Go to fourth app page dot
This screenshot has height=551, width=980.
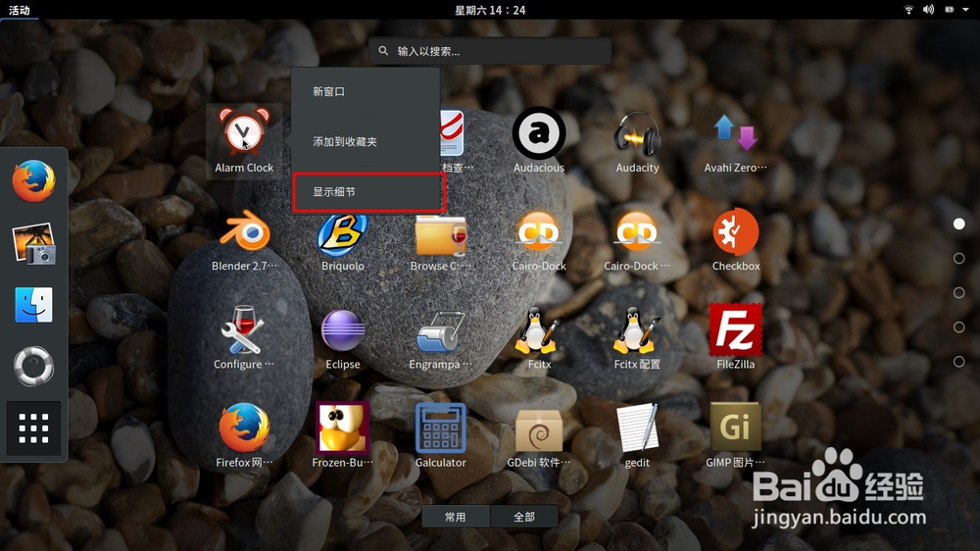point(958,327)
